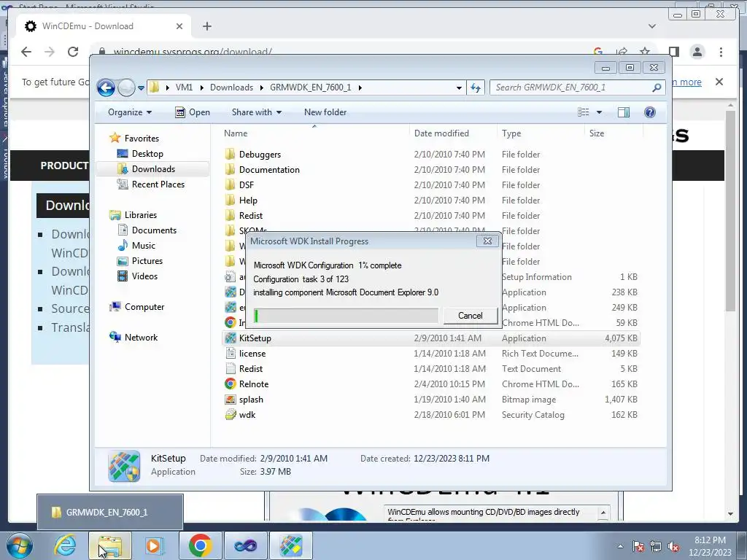
Task: Sort by Size column header
Action: coord(597,134)
